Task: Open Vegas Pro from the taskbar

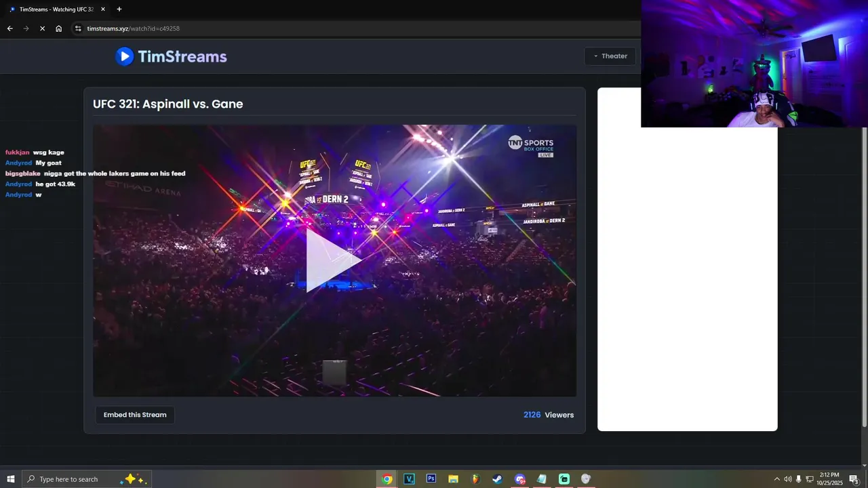Action: [x=409, y=479]
